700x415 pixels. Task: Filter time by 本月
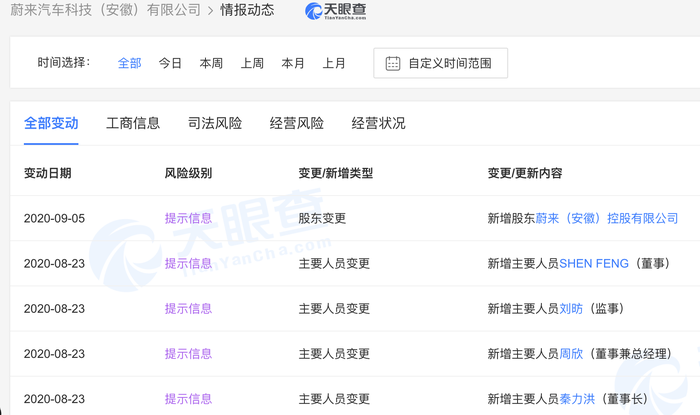[293, 63]
